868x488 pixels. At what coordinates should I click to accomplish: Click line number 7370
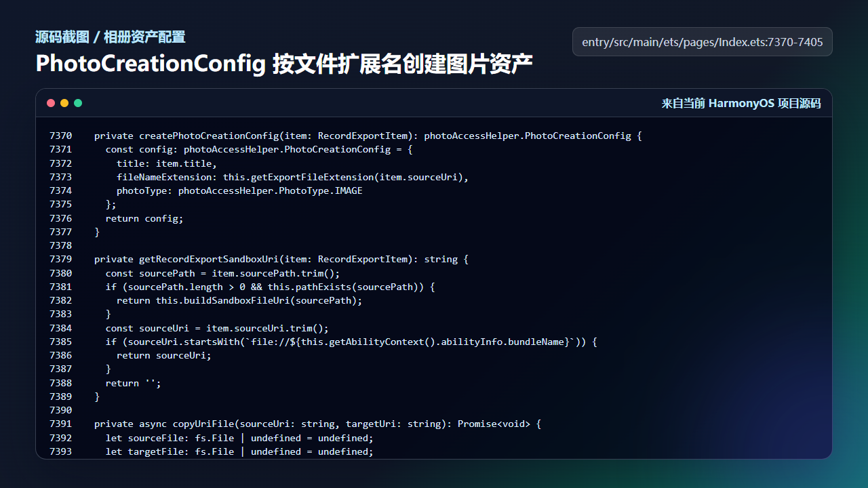(60, 136)
